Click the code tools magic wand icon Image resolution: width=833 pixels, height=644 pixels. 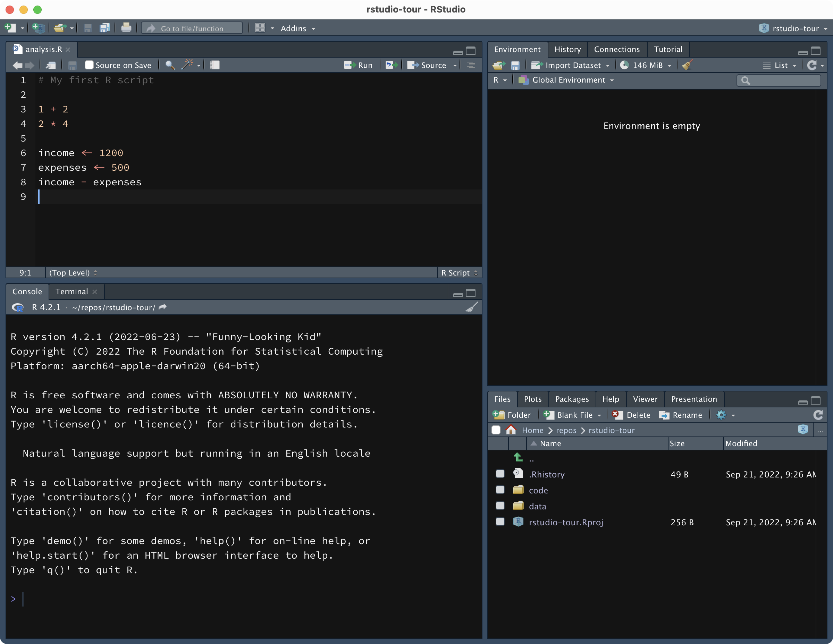point(187,65)
